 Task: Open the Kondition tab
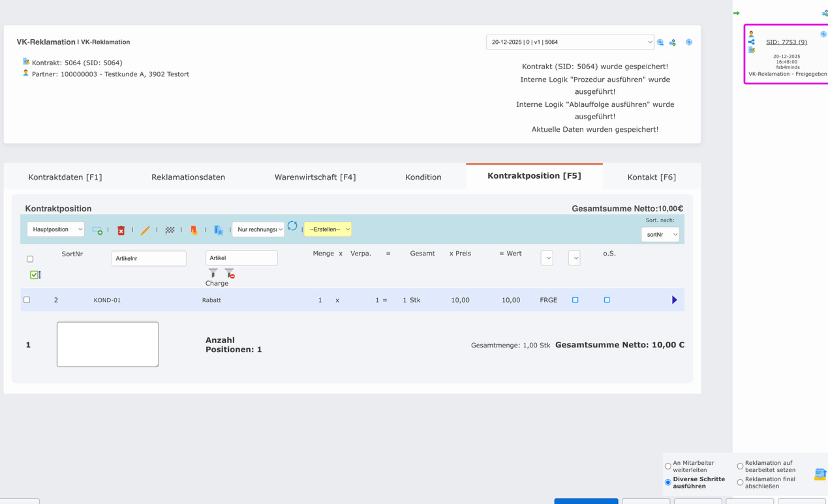[423, 176]
